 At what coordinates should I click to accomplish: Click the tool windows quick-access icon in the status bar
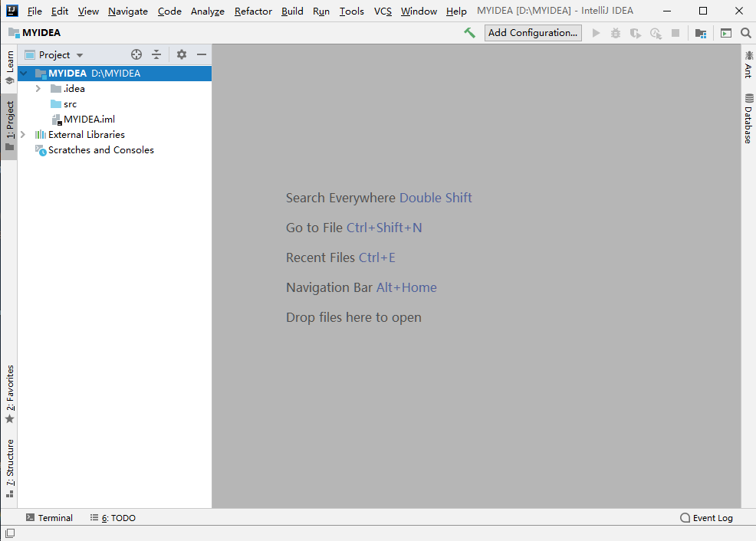[x=10, y=533]
